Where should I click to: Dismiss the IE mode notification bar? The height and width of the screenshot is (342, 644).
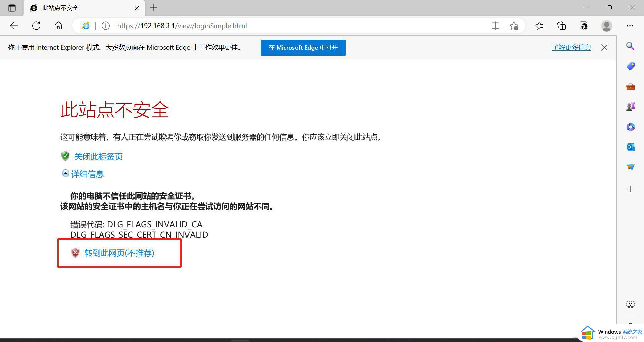pos(604,48)
